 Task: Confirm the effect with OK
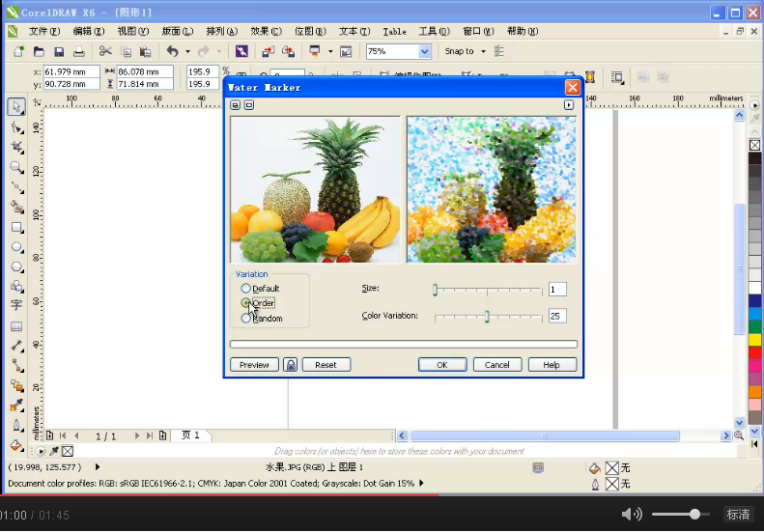click(442, 365)
